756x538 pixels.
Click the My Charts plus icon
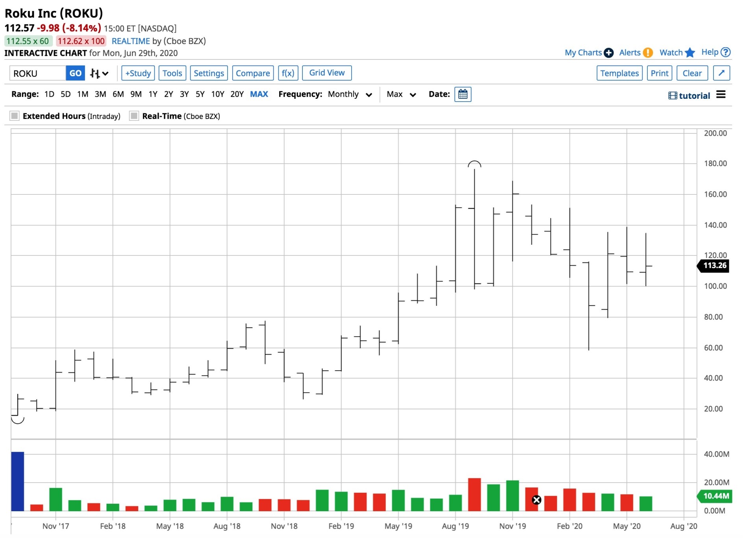609,53
